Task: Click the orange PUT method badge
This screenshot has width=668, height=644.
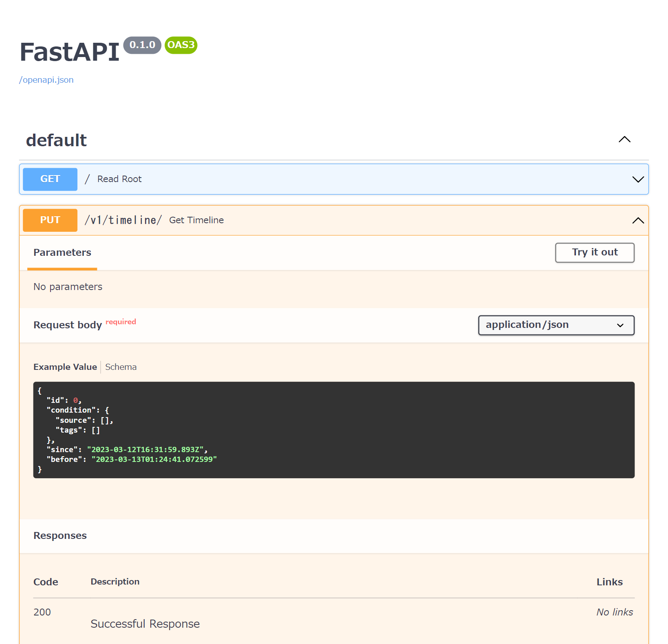Action: 50,220
